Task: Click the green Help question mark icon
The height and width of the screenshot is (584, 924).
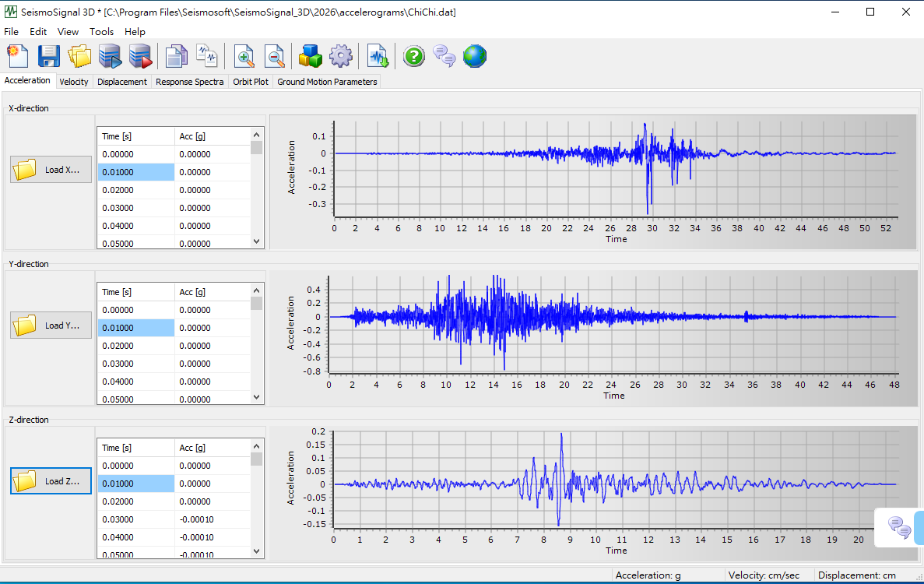Action: click(x=413, y=56)
